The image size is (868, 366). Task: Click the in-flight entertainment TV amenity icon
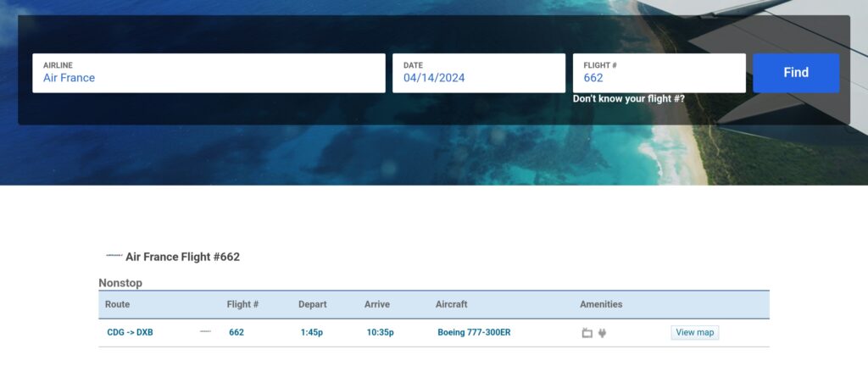[587, 333]
